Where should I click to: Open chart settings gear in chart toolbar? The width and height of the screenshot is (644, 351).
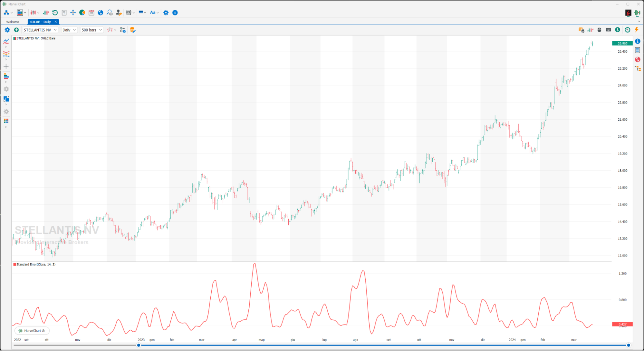(7, 30)
